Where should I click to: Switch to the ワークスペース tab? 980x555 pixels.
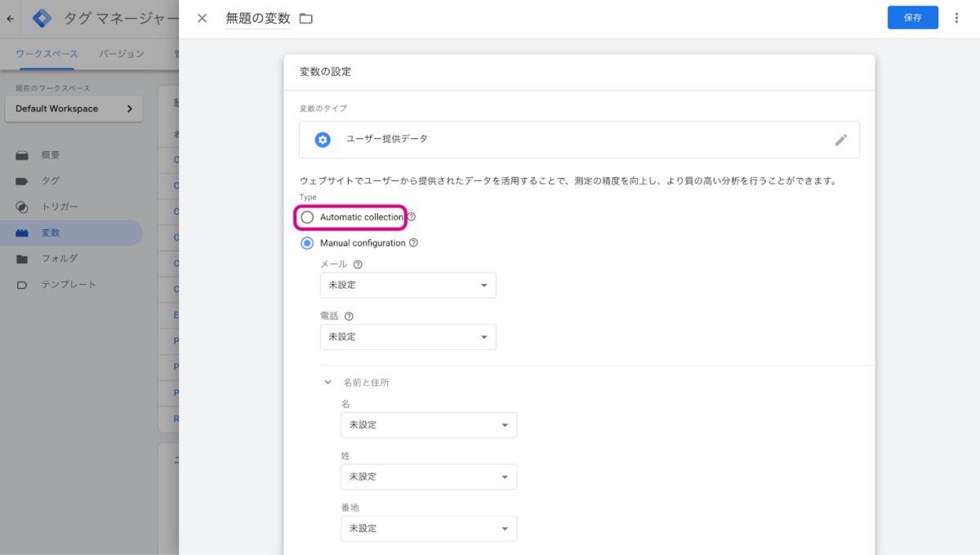47,54
